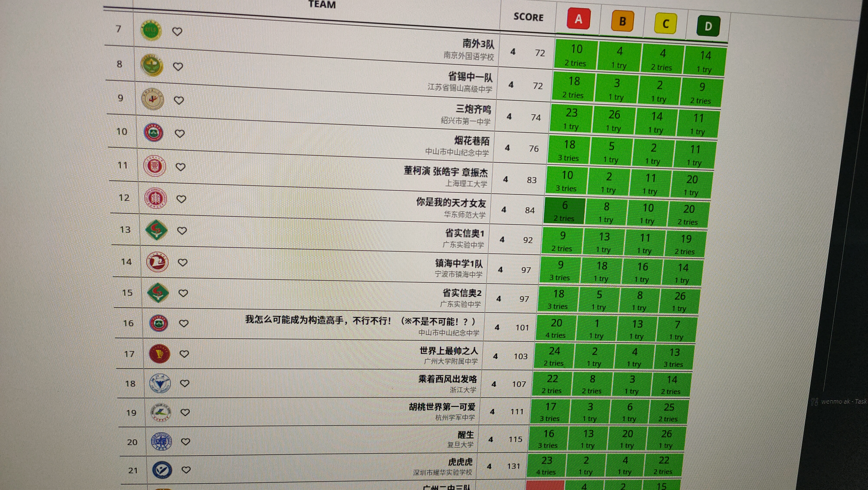The width and height of the screenshot is (868, 490).
Task: Select team 省实信奥1
Action: pos(465,233)
